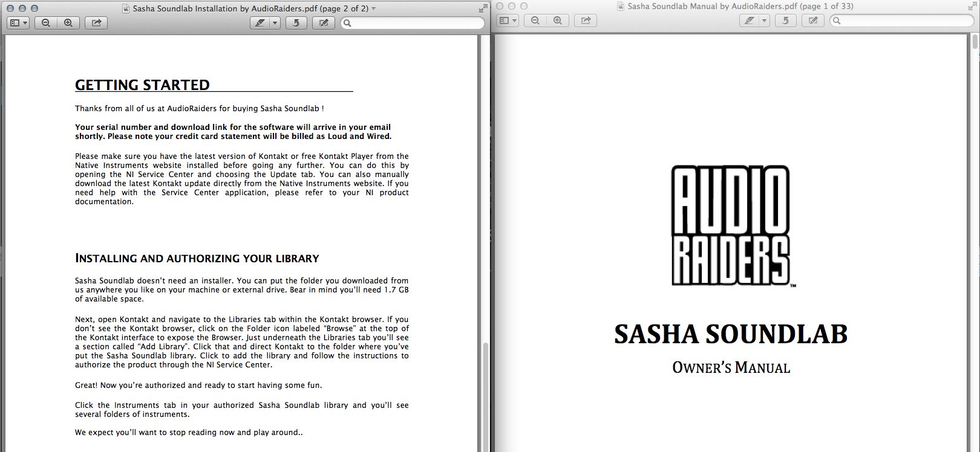Rotate page in the Installation PDF window
Screen dimensions: 980x452
(296, 23)
